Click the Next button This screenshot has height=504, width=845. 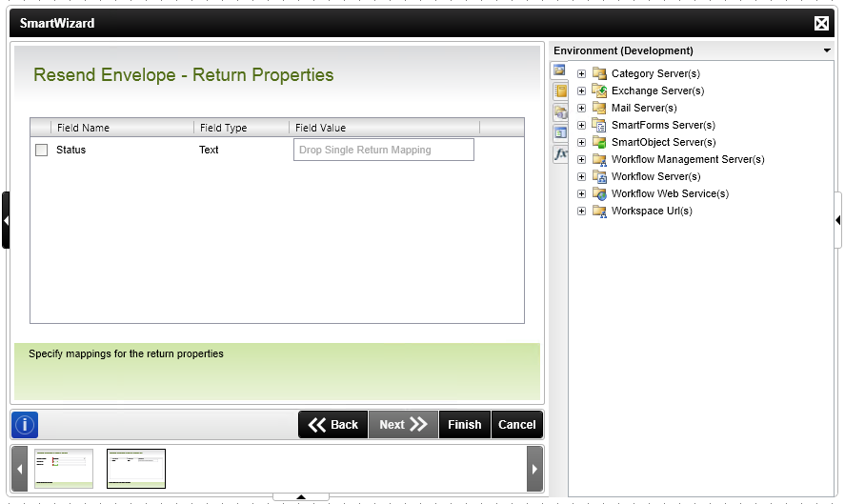pyautogui.click(x=403, y=425)
